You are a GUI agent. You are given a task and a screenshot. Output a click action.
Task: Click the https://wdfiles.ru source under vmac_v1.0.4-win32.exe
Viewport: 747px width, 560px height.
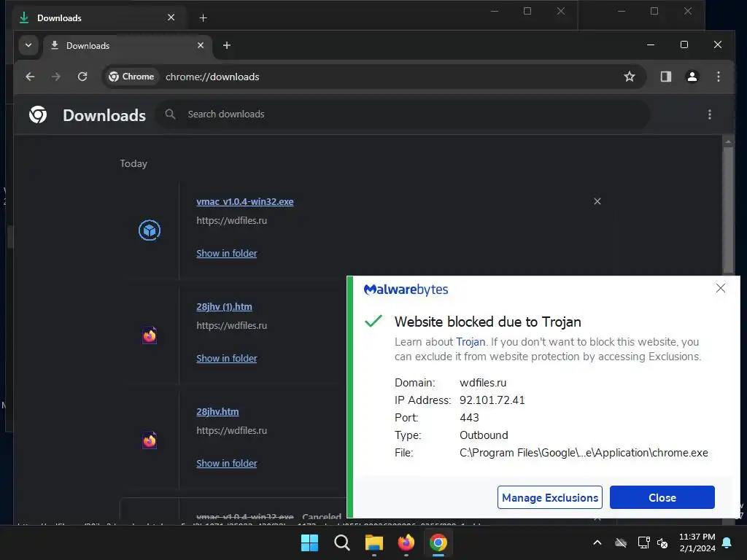[x=231, y=220]
